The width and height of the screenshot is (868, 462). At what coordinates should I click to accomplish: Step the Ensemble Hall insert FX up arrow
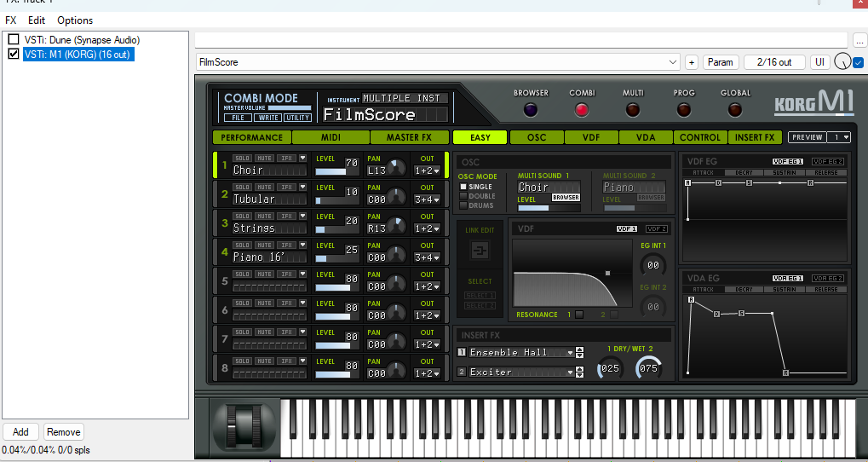tap(579, 349)
